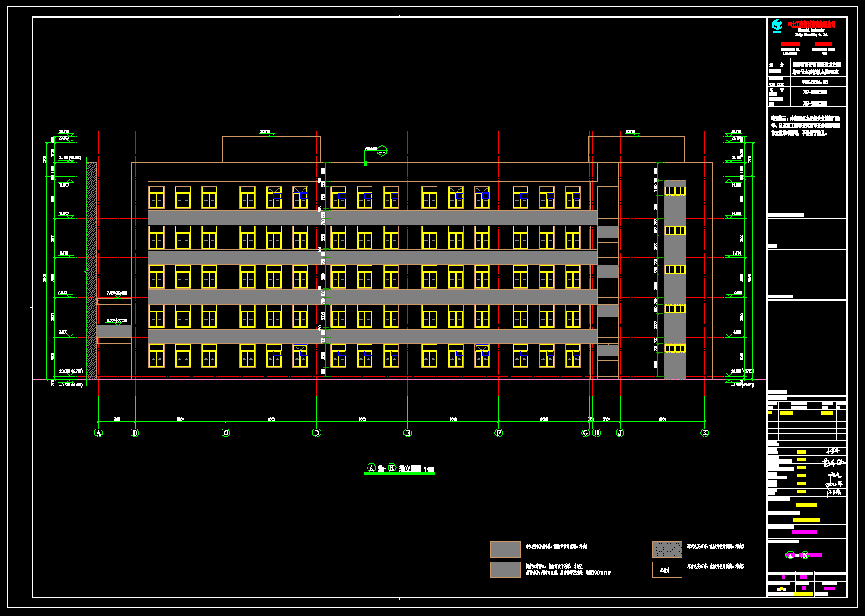
Task: Select axis bubble D below the building
Action: 316,433
